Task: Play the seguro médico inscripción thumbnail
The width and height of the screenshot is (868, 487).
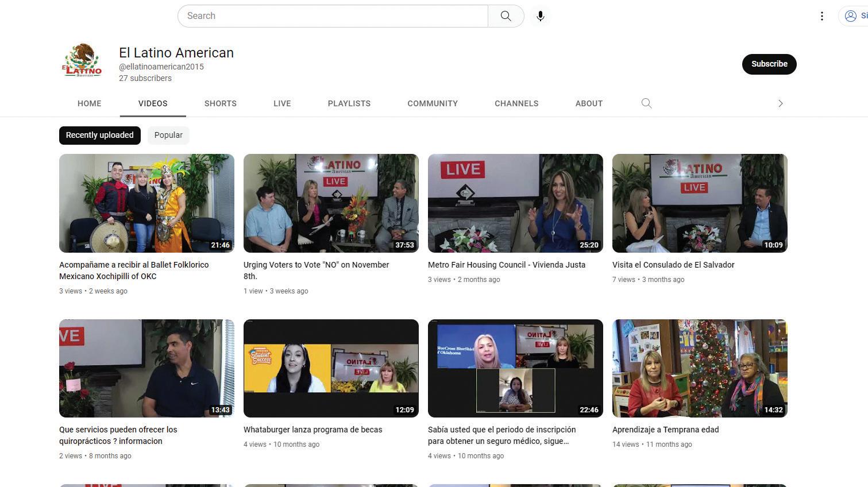Action: [x=515, y=368]
